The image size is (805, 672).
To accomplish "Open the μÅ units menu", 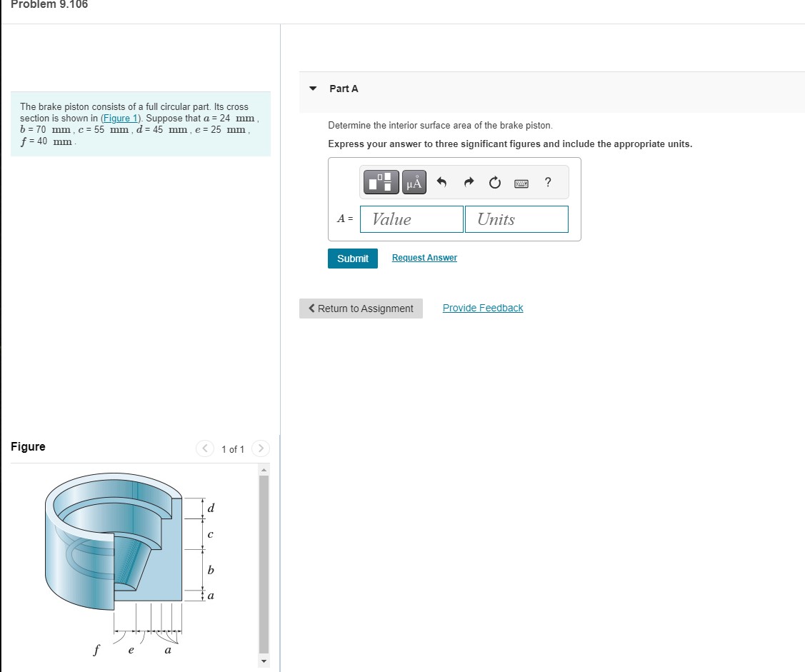I will coord(414,182).
